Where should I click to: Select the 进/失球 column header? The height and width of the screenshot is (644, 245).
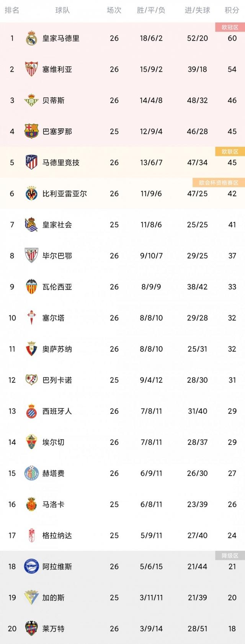point(197,10)
